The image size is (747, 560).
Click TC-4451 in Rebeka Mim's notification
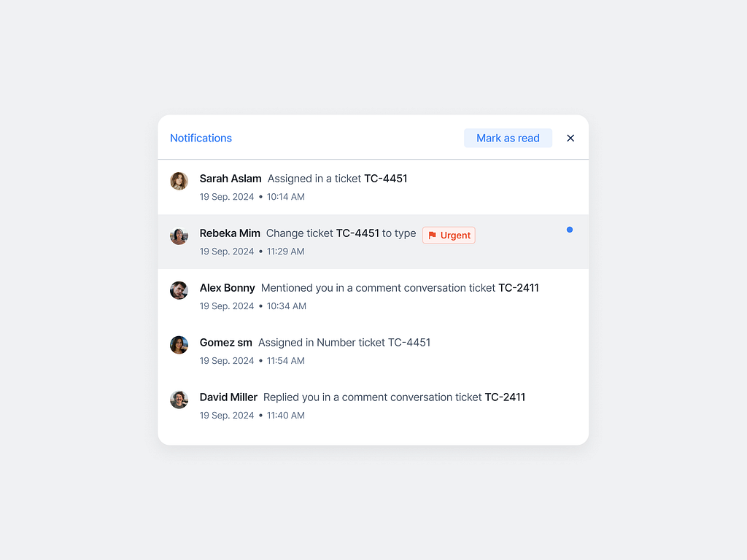point(357,233)
